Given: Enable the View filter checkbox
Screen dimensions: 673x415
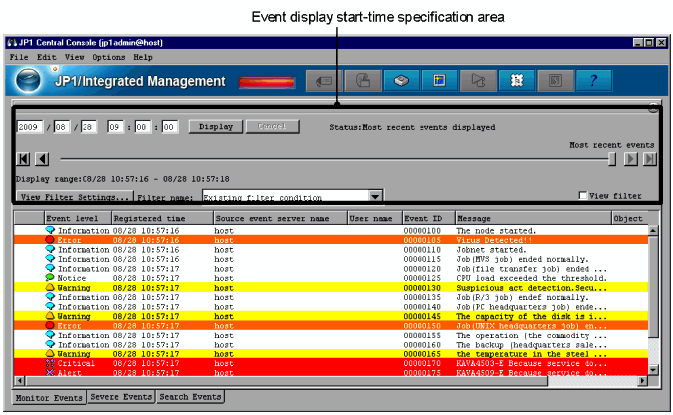Looking at the screenshot, I should [585, 196].
